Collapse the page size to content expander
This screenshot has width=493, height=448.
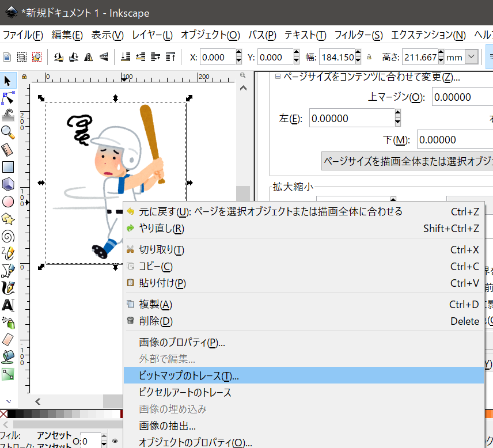278,77
